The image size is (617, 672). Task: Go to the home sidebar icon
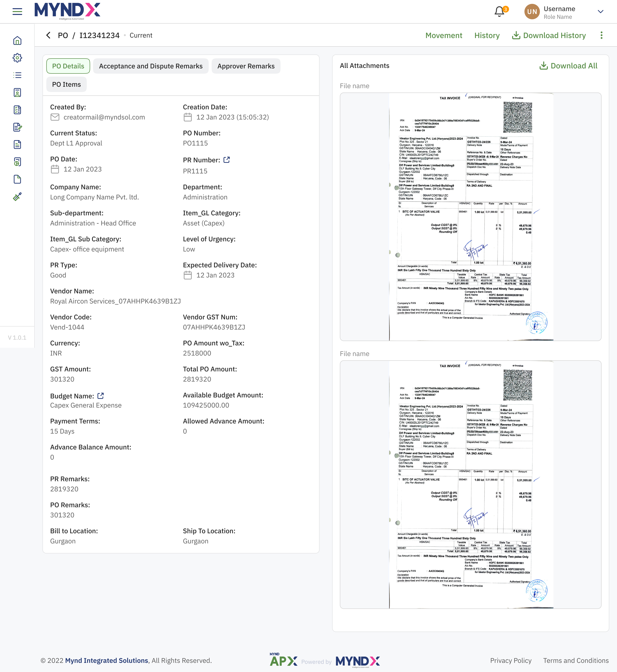click(17, 41)
